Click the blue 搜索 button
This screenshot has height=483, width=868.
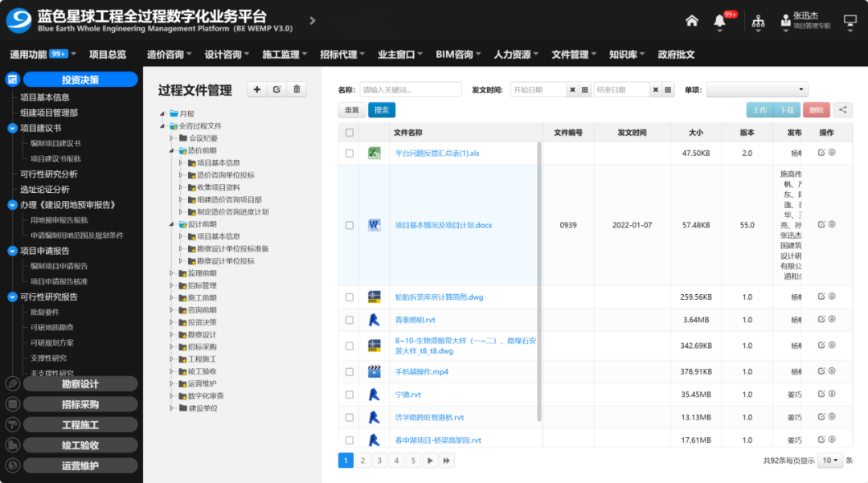[382, 110]
